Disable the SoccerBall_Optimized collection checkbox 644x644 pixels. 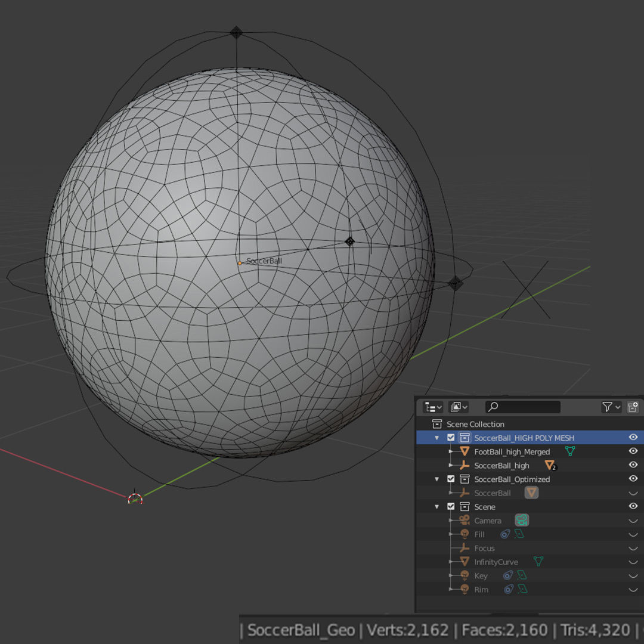[451, 479]
